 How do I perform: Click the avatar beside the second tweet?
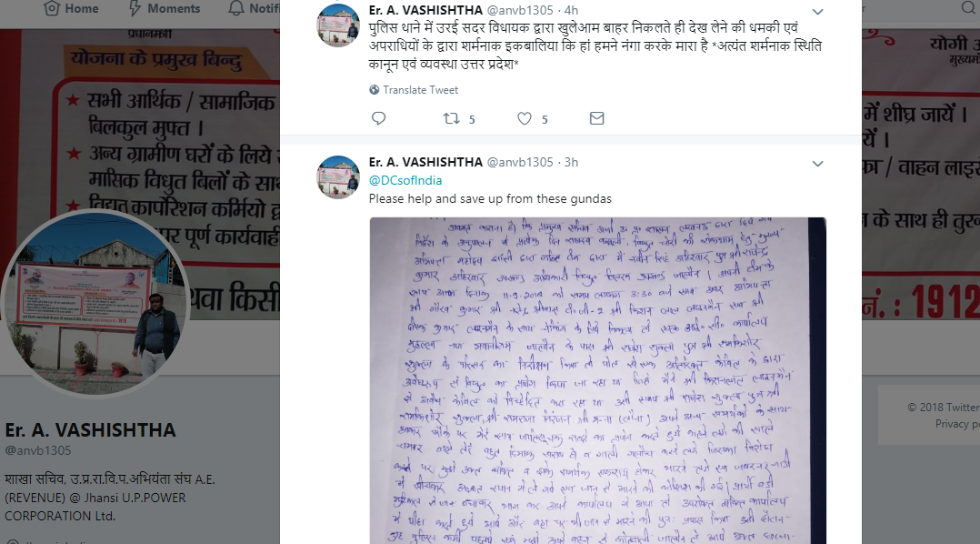[x=338, y=177]
